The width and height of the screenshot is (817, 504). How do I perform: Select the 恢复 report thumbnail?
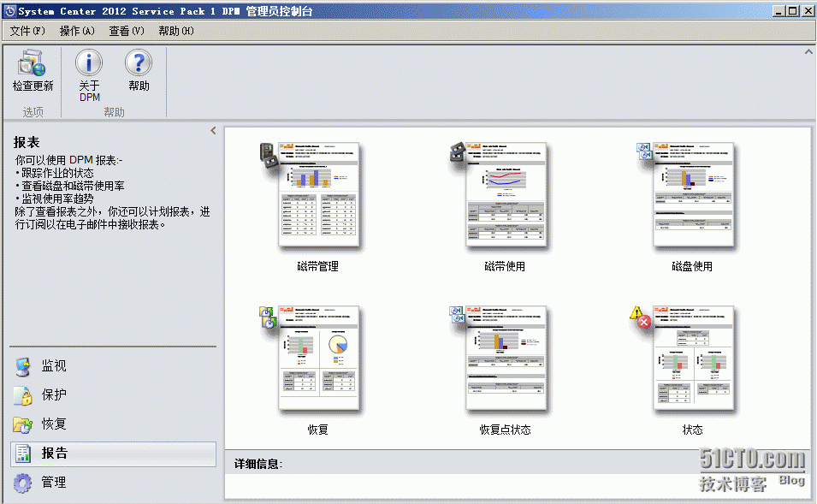pos(319,358)
